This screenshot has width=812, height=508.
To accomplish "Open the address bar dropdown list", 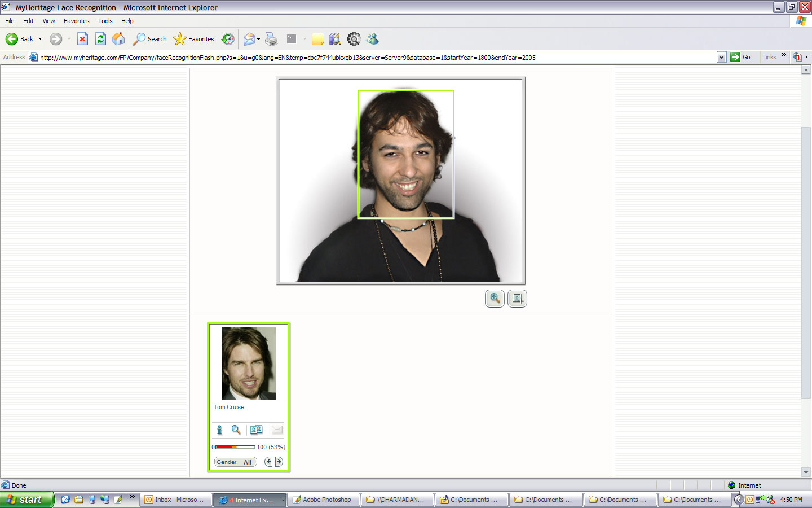I will (721, 57).
